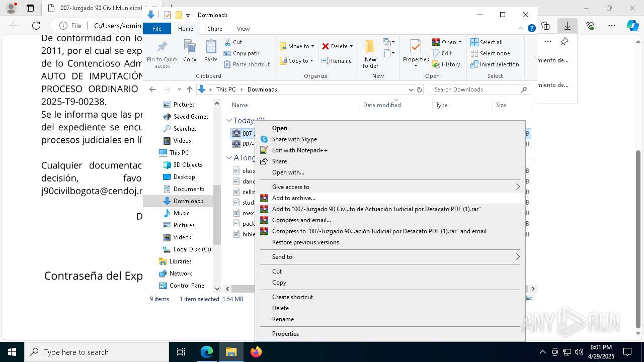
Task: Refresh the Downloads folder view
Action: click(420, 89)
